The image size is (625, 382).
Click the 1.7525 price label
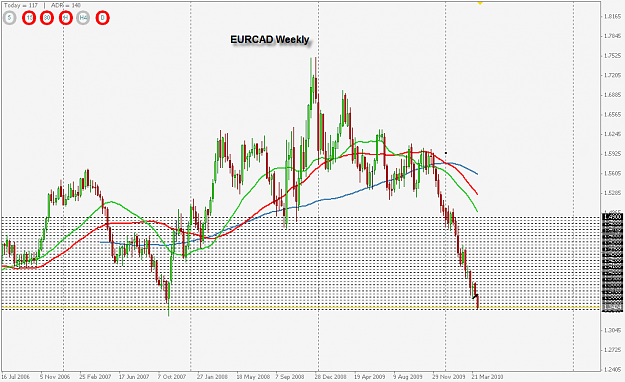613,55
